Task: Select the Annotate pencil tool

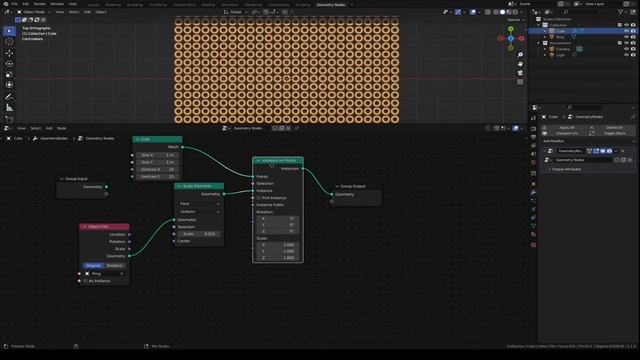Action: [9, 97]
